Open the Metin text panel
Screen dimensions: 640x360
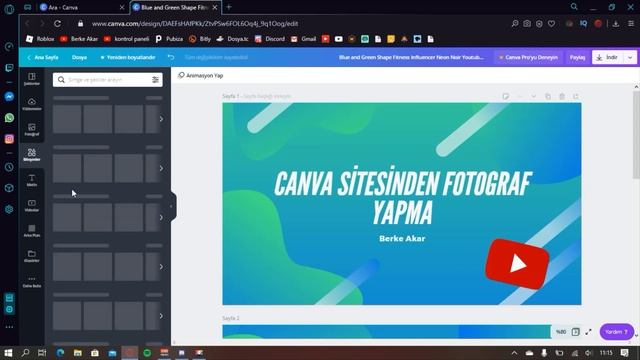point(31,180)
